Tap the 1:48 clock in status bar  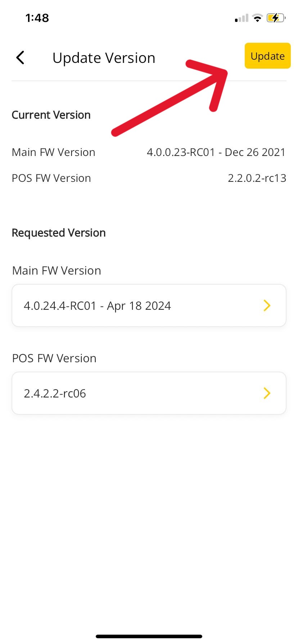[37, 18]
